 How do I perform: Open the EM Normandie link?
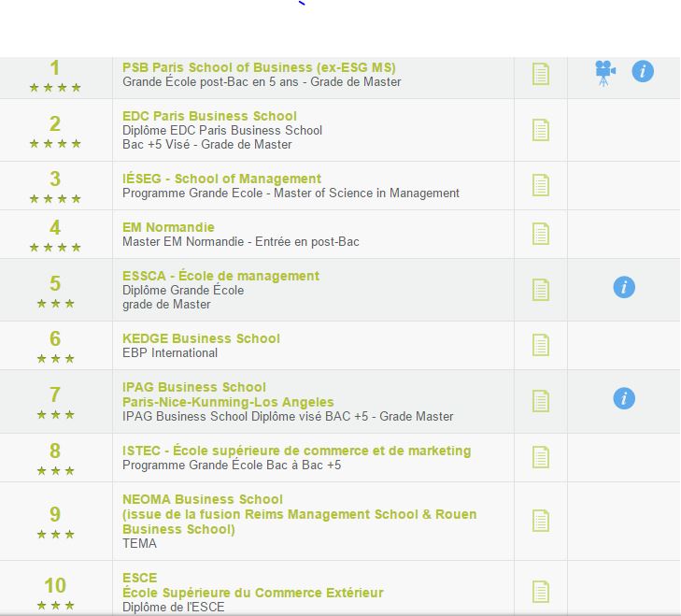click(x=168, y=227)
